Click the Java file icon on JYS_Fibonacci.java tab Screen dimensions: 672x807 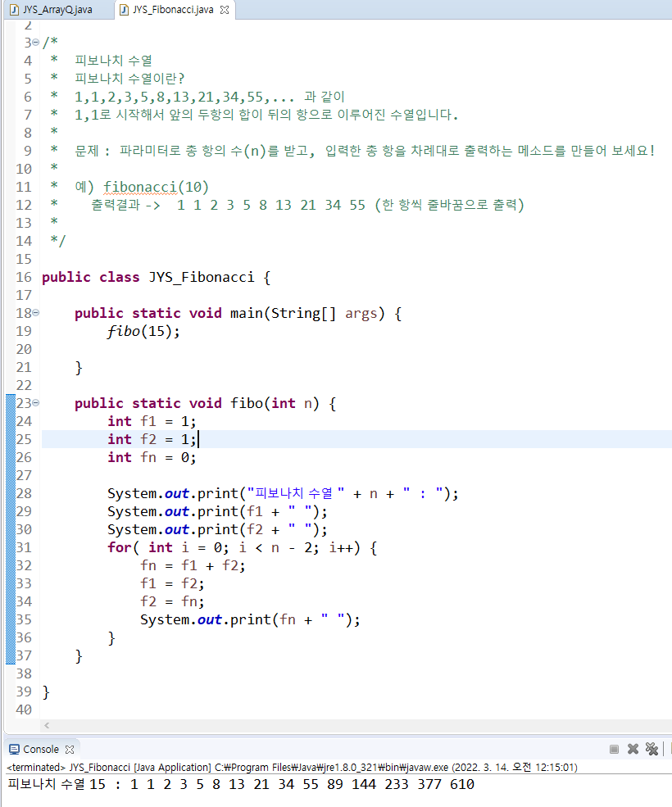click(x=124, y=10)
